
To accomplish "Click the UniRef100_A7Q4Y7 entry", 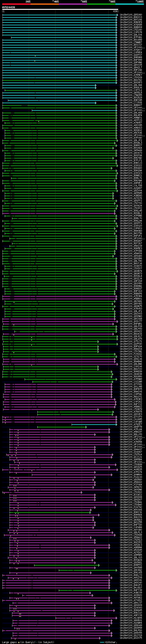I will (131, 50).
